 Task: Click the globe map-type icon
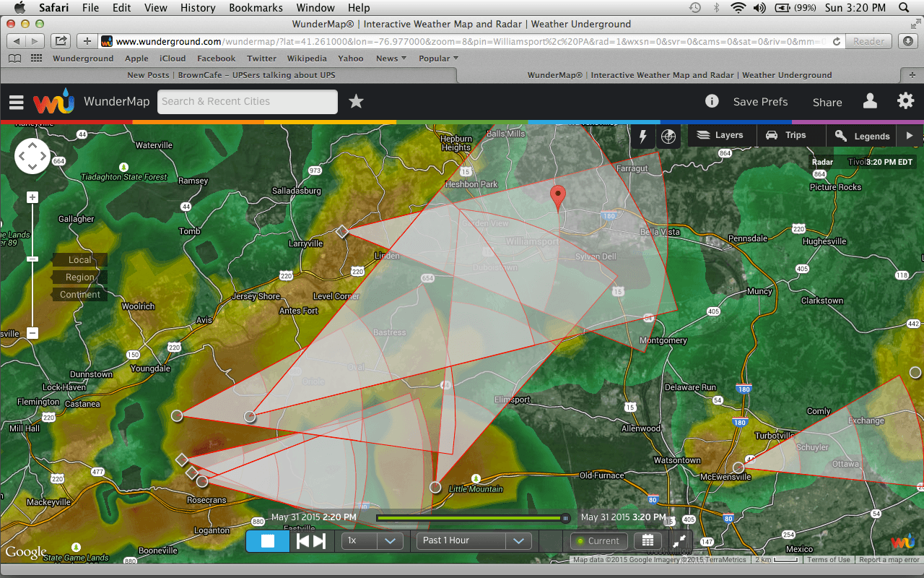click(668, 136)
